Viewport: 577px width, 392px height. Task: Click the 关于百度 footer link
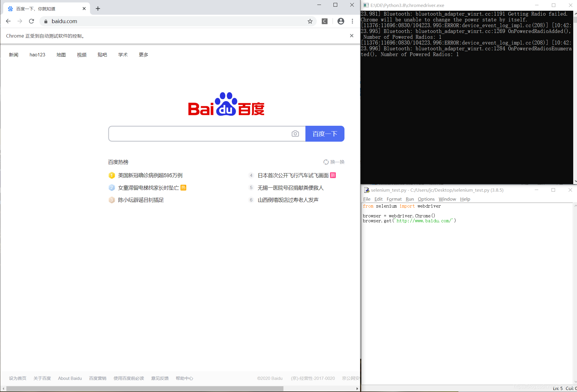(42, 378)
